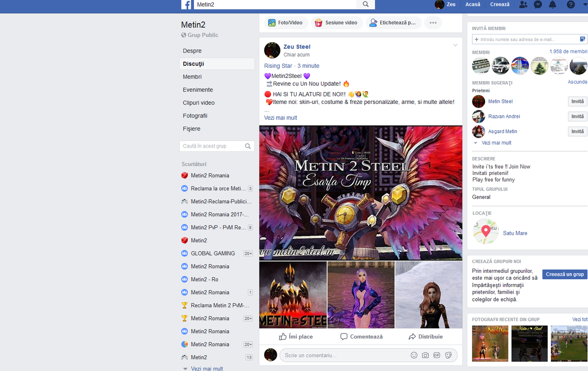Click the Etichetează p... composer button
This screenshot has height=371, width=588.
(394, 23)
